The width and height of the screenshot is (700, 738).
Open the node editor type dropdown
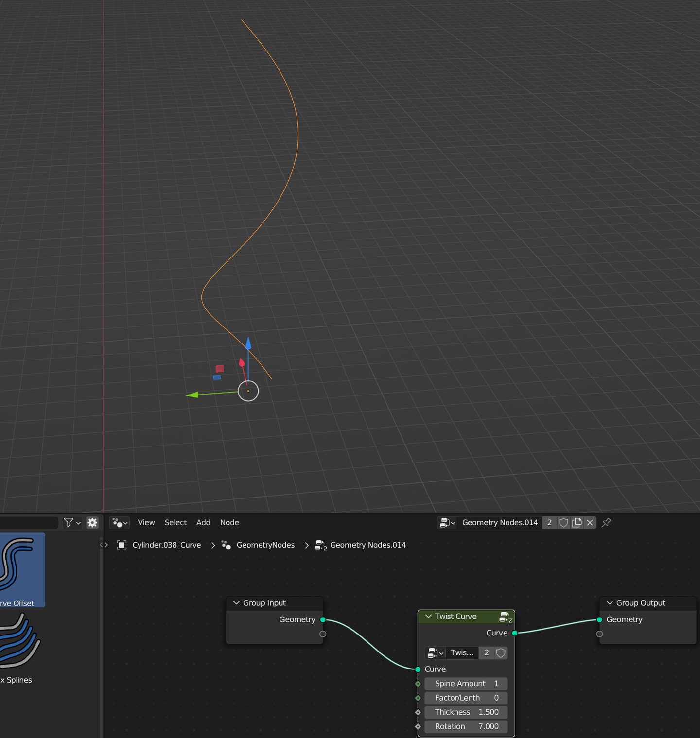(x=120, y=523)
